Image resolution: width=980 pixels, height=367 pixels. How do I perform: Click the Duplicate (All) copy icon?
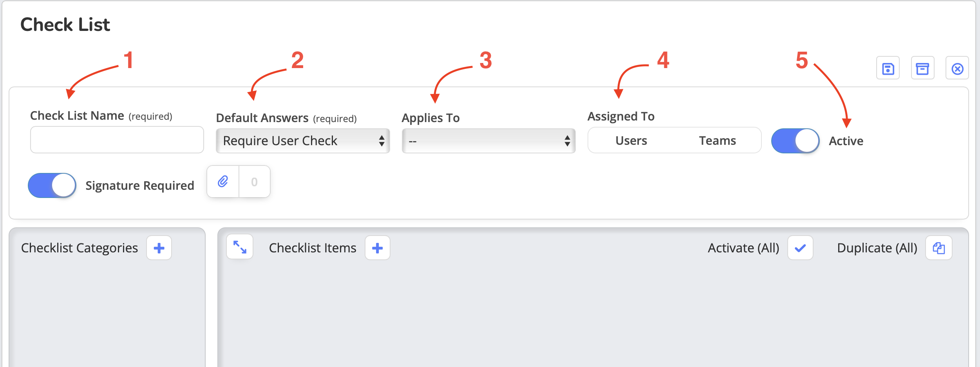pos(938,248)
